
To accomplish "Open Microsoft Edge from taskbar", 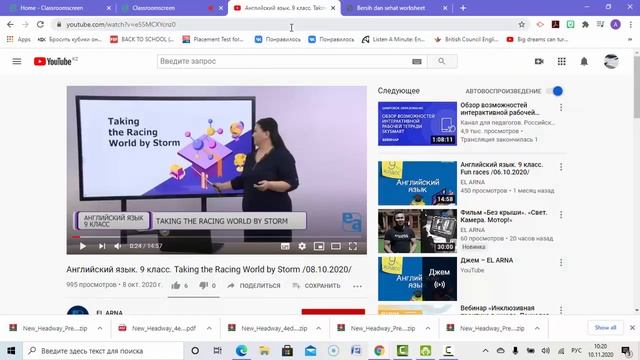I will tap(241, 351).
